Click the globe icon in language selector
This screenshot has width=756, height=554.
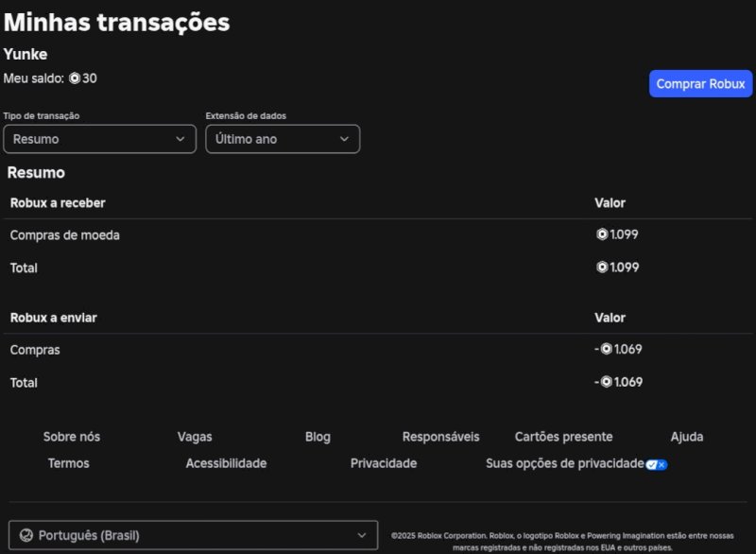click(26, 535)
